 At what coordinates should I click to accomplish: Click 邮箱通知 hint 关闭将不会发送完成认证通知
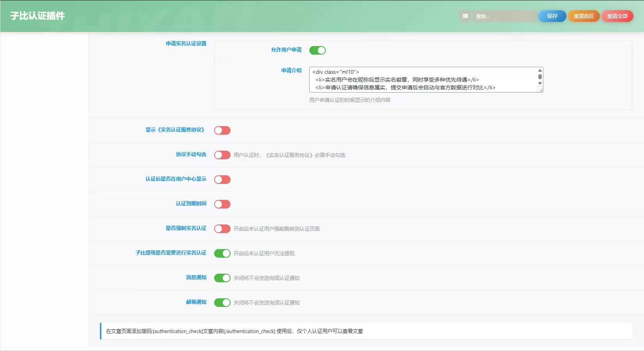point(266,303)
